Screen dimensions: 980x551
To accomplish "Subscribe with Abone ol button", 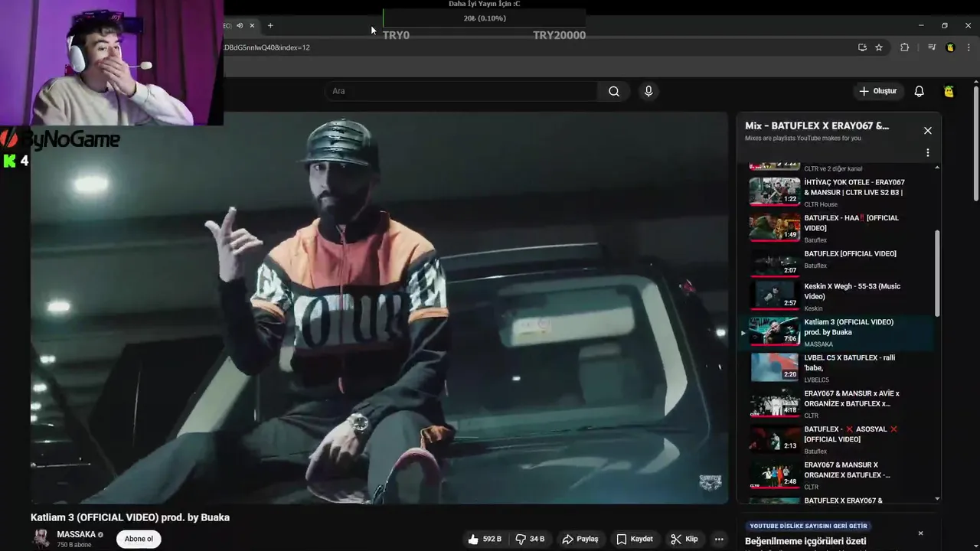I will [x=139, y=539].
